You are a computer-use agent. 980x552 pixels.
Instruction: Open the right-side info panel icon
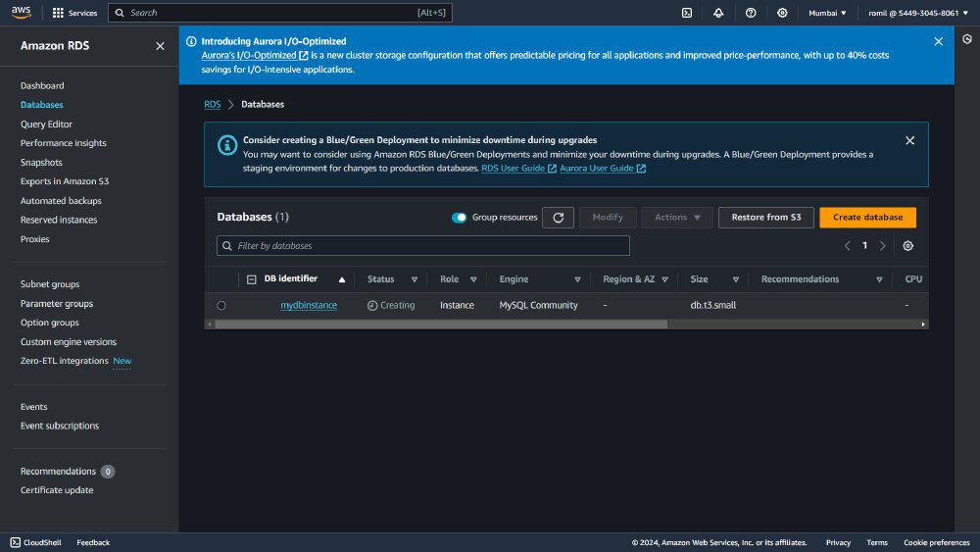(967, 39)
